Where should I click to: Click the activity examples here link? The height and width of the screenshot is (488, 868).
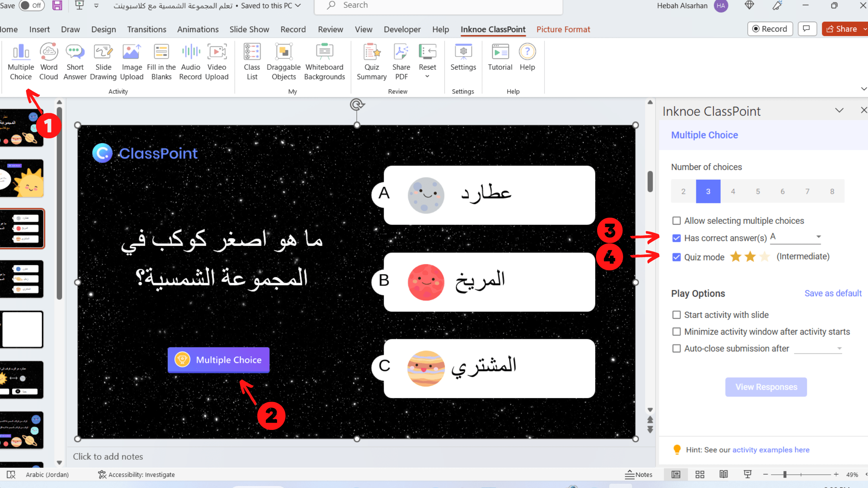pyautogui.click(x=771, y=449)
